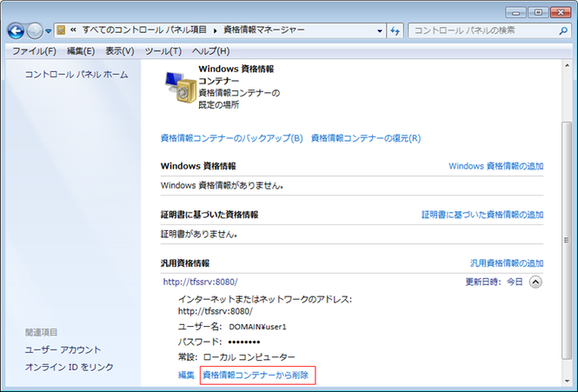Open オンライン ID をリンク related item
Image resolution: width=578 pixels, height=392 pixels.
tap(69, 368)
